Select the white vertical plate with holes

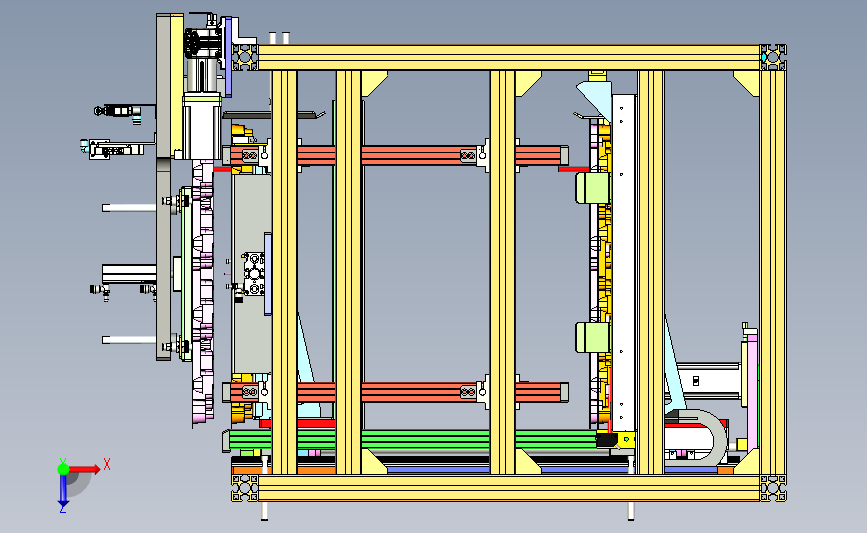pos(623,263)
